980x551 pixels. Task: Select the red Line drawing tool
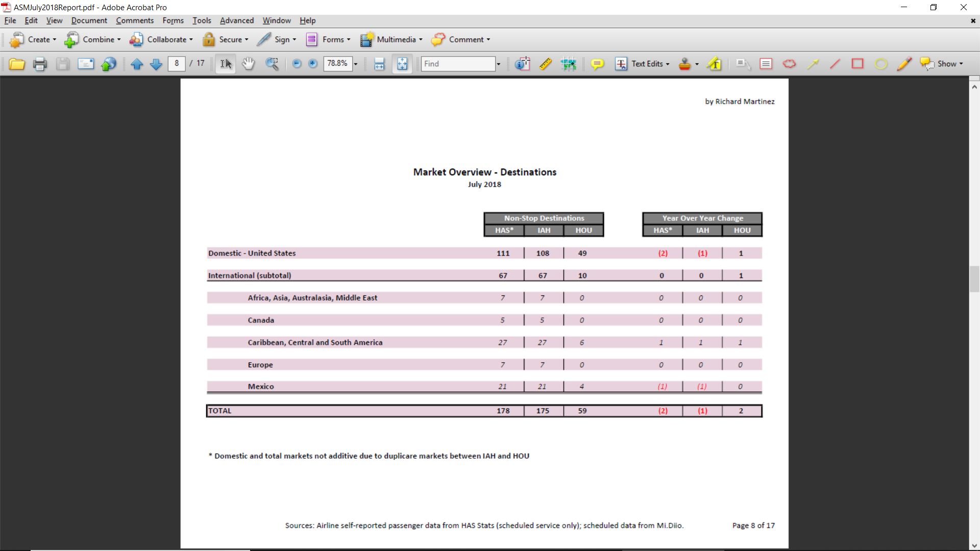click(x=835, y=64)
